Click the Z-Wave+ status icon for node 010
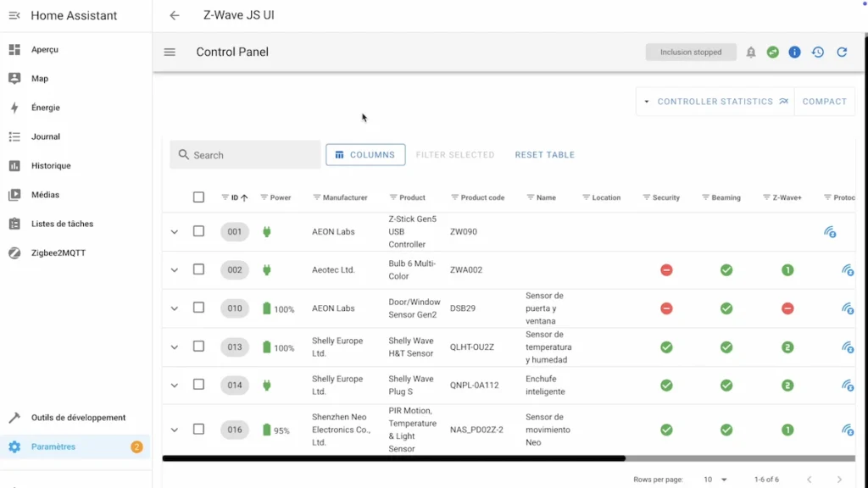Screen dimensions: 868x488 pyautogui.click(x=787, y=308)
